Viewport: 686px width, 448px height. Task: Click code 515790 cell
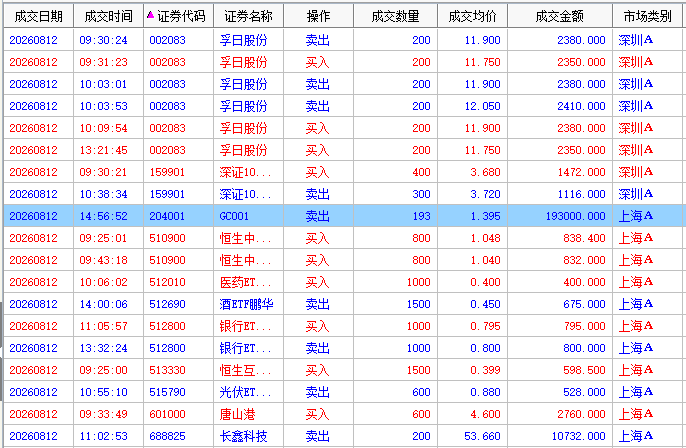point(167,392)
